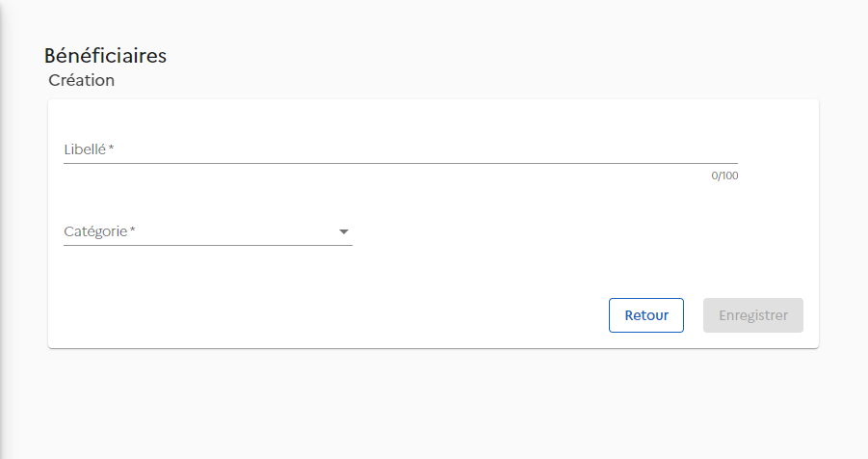Viewport: 868px width, 459px height.
Task: Open the Catégorie select field
Action: pyautogui.click(x=207, y=232)
